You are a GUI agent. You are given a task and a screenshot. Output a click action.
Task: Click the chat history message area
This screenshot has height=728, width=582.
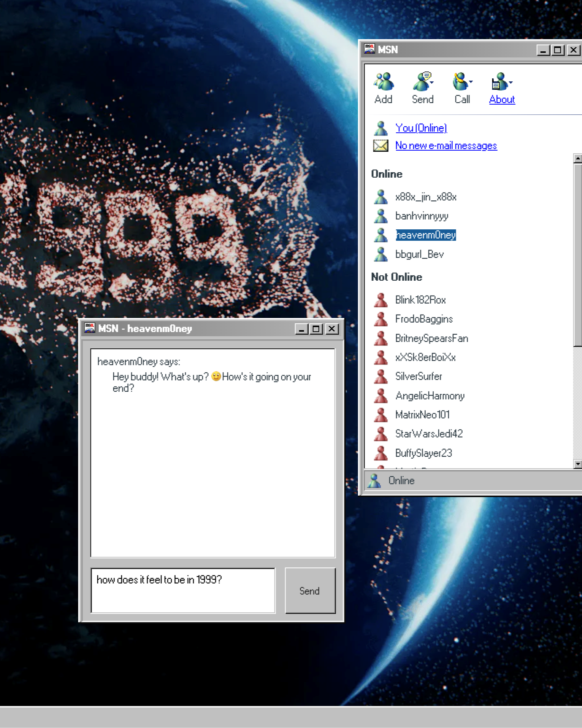[213, 453]
